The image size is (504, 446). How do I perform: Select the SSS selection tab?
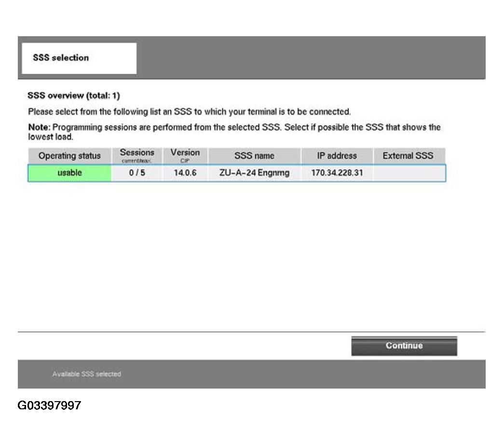click(x=79, y=58)
